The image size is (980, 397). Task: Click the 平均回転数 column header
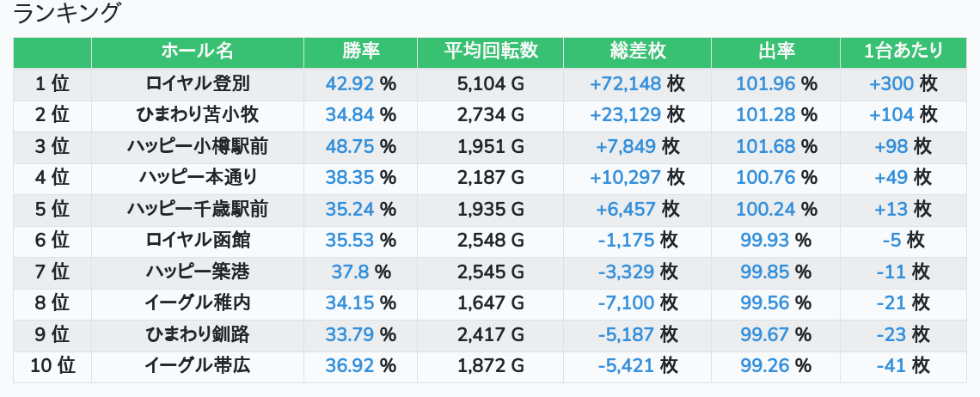(x=490, y=52)
